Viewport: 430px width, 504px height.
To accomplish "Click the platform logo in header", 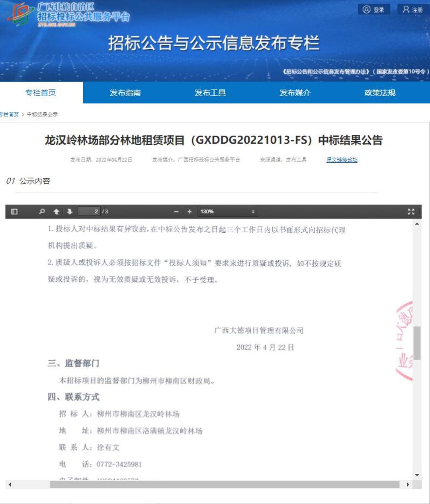I will 68,15.
